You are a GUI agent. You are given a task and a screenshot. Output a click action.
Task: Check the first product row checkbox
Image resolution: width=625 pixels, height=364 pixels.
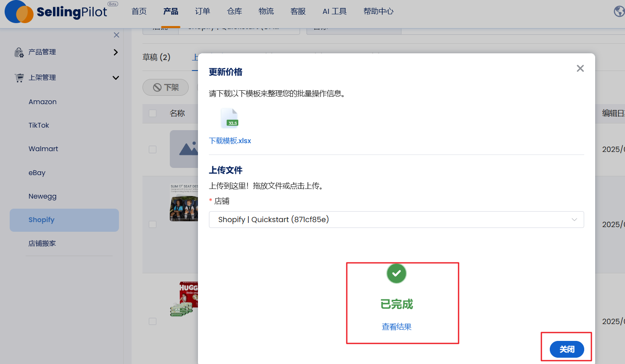point(153,149)
